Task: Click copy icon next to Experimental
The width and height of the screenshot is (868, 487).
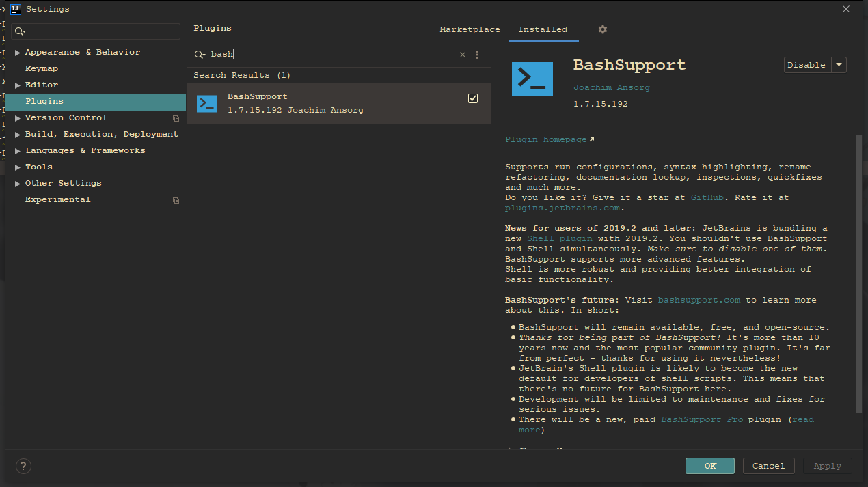Action: point(176,200)
